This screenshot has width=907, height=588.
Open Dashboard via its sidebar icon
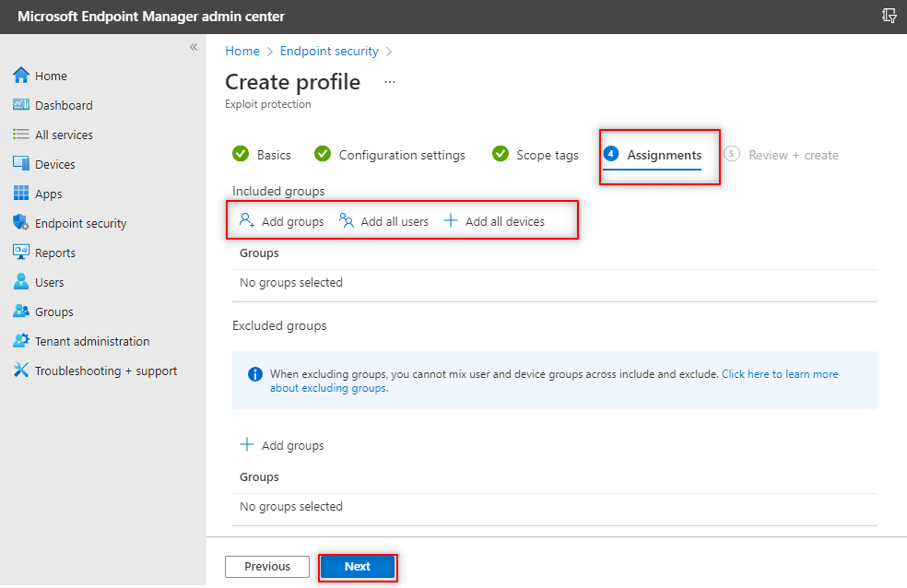click(21, 105)
